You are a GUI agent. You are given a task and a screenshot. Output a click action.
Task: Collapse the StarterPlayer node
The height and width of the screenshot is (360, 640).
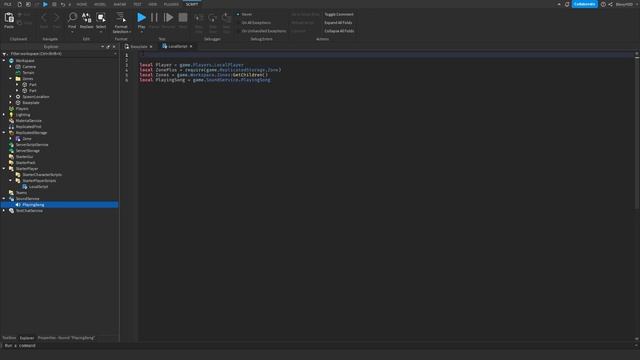point(4,169)
